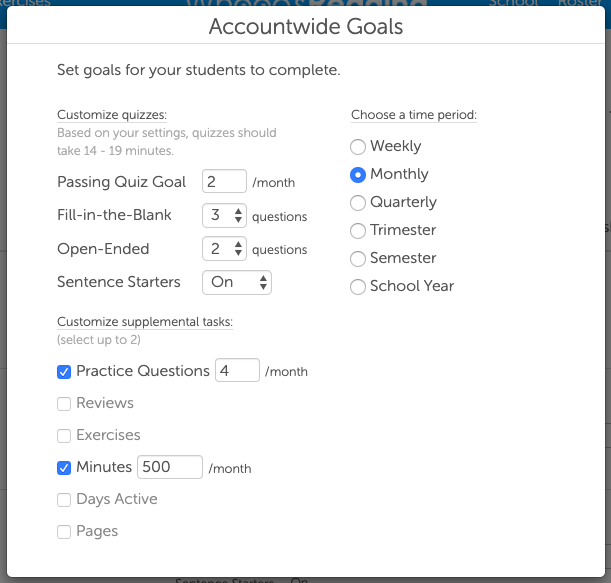Select the Monthly radio button
This screenshot has width=611, height=583.
pyautogui.click(x=358, y=174)
